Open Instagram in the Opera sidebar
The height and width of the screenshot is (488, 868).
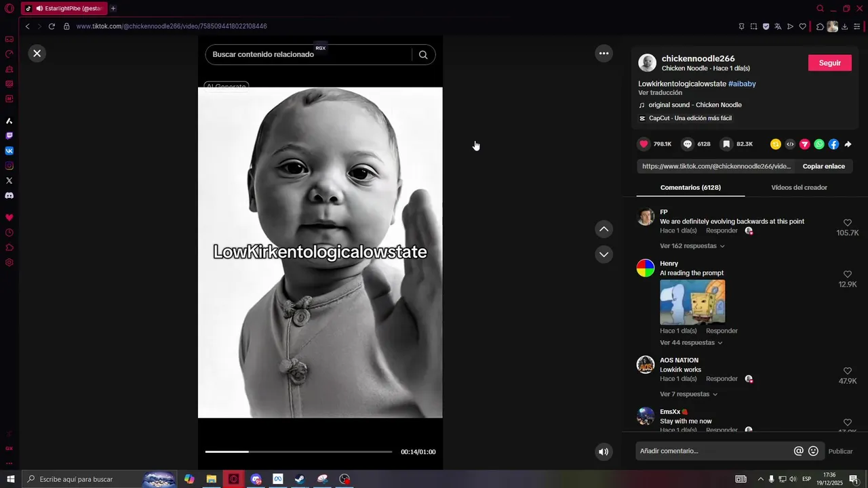click(9, 165)
